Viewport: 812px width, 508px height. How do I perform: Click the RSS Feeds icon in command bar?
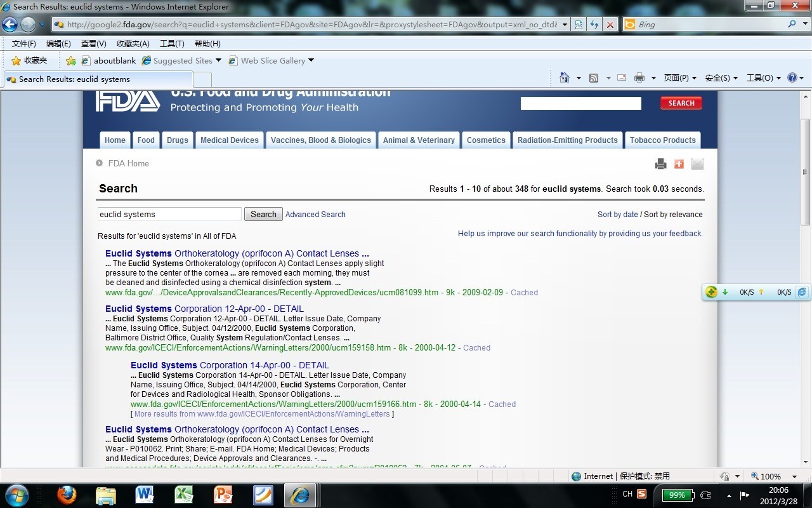[x=594, y=78]
